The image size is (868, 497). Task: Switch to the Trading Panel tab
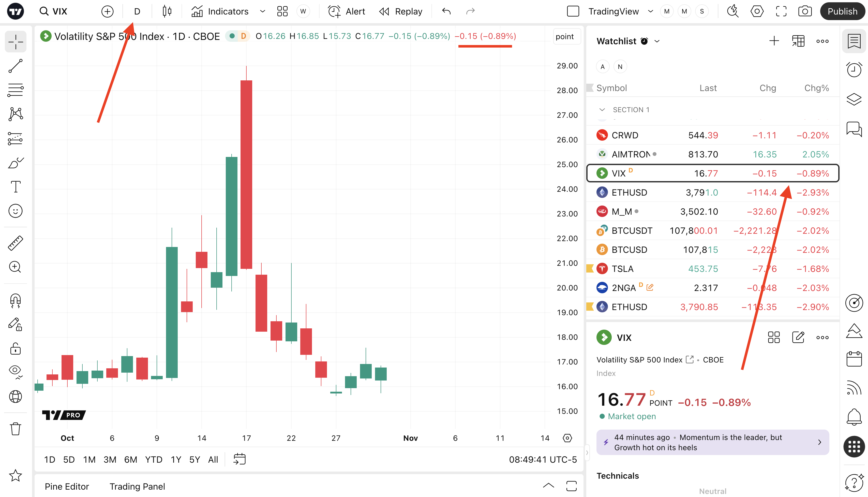click(137, 486)
